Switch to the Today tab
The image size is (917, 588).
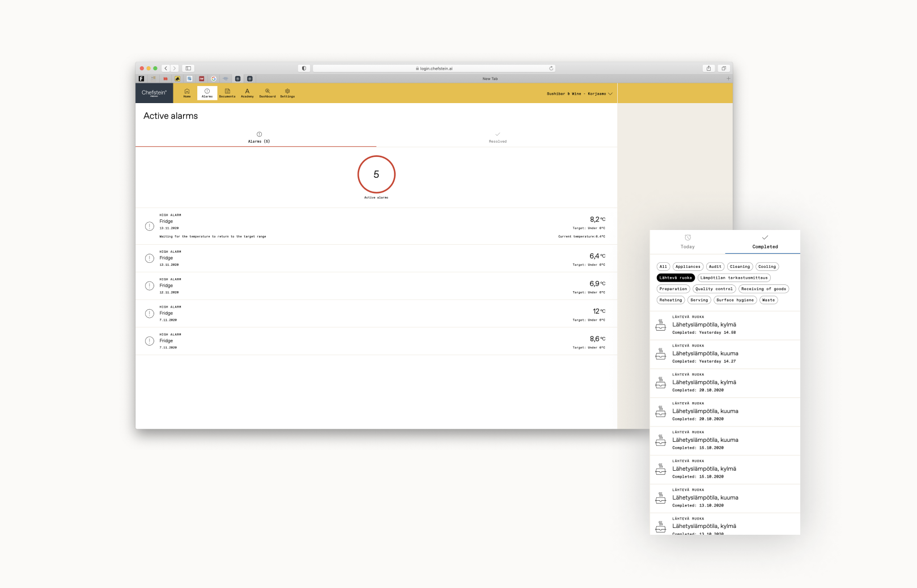[x=687, y=242]
